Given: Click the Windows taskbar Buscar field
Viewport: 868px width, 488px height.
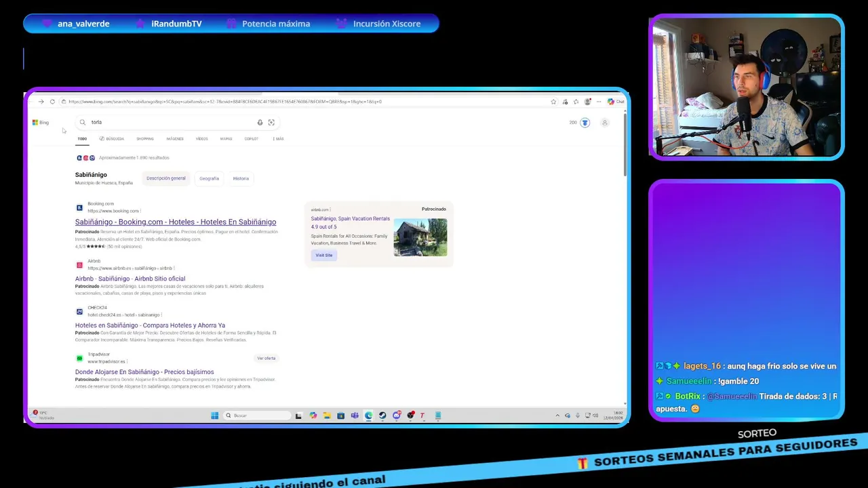Looking at the screenshot, I should click(x=257, y=415).
